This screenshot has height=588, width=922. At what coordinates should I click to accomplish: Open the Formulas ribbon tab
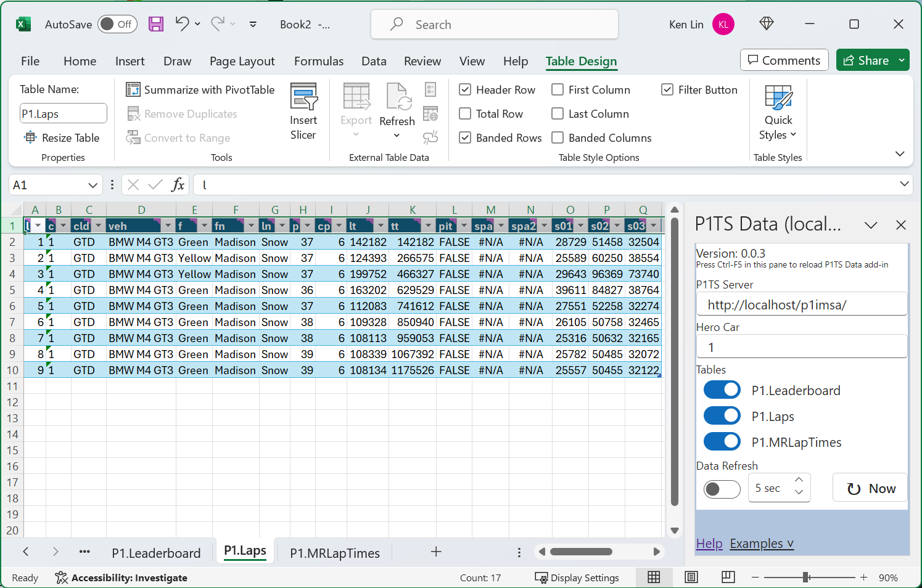[319, 61]
